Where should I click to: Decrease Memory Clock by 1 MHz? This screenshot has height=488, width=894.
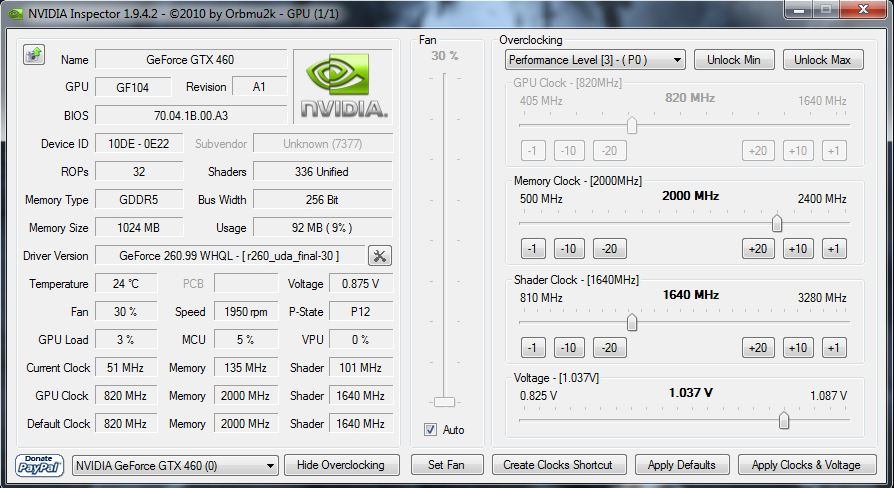click(x=533, y=249)
